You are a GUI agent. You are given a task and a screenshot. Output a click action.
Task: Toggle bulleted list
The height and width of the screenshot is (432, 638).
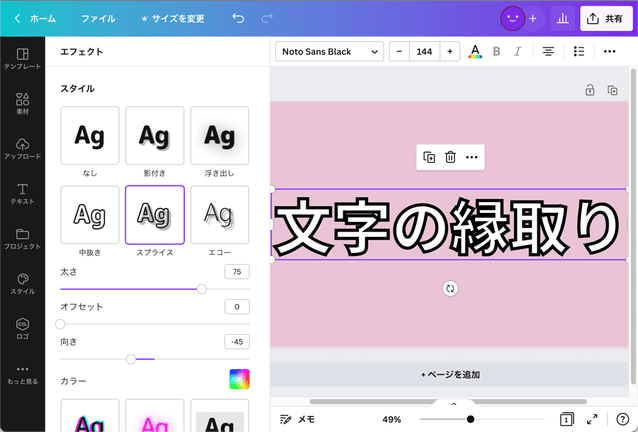tap(579, 52)
